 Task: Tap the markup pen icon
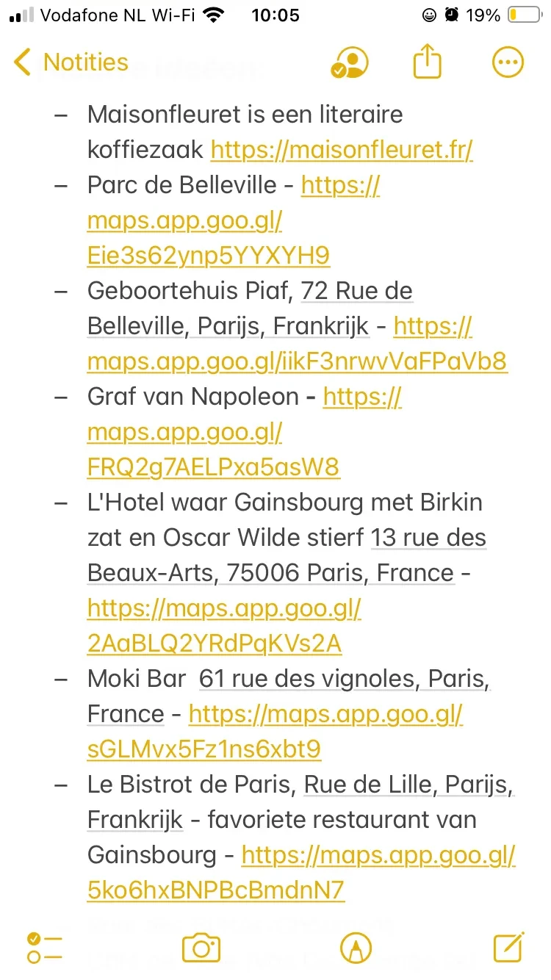[356, 948]
